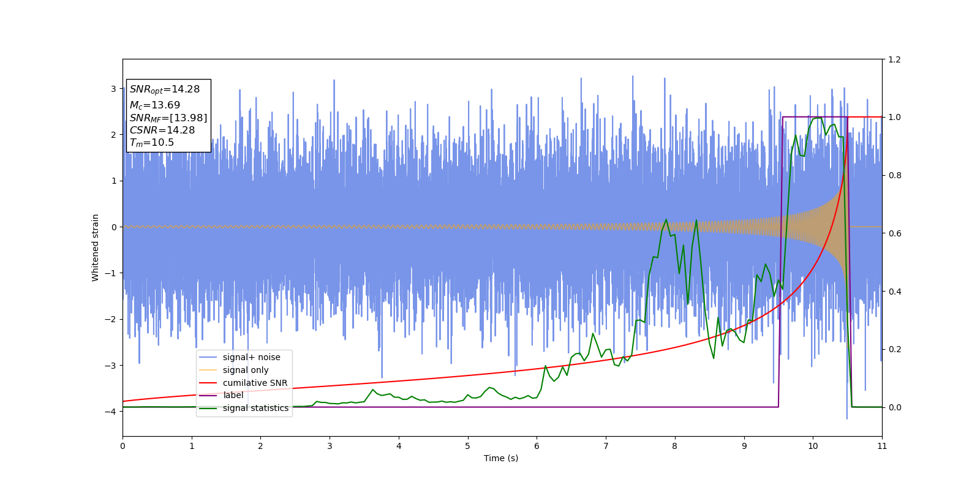Click the x-axis tick label 8
980x490 pixels.
(x=675, y=446)
